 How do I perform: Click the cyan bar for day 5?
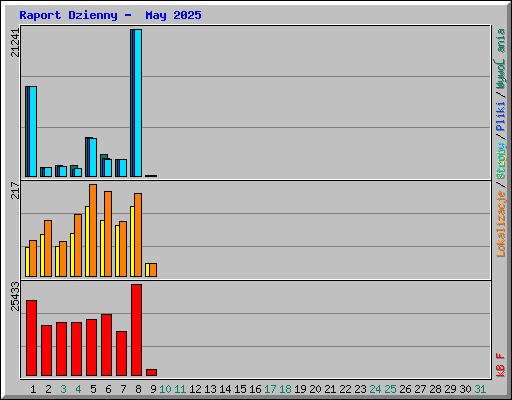[x=93, y=157]
